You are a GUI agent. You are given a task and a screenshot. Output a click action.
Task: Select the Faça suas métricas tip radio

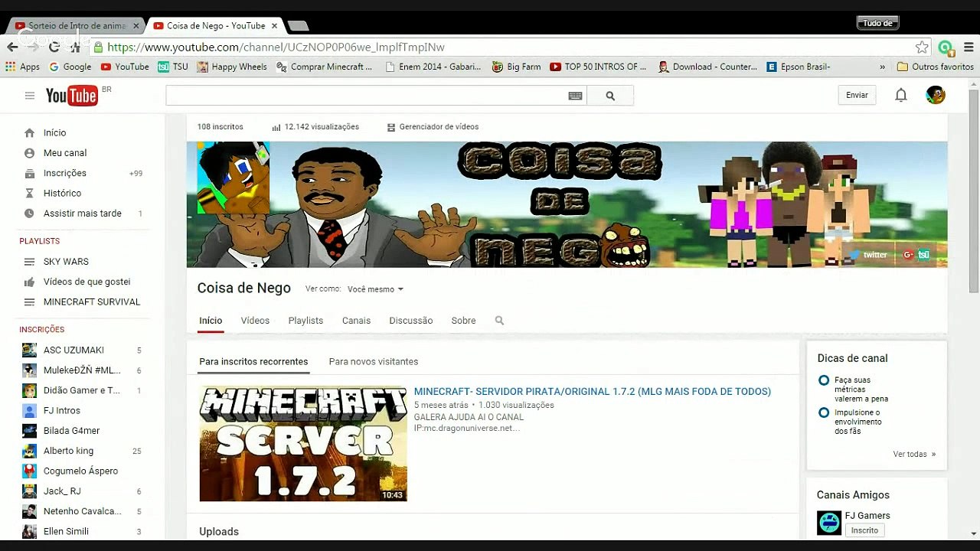tap(824, 380)
